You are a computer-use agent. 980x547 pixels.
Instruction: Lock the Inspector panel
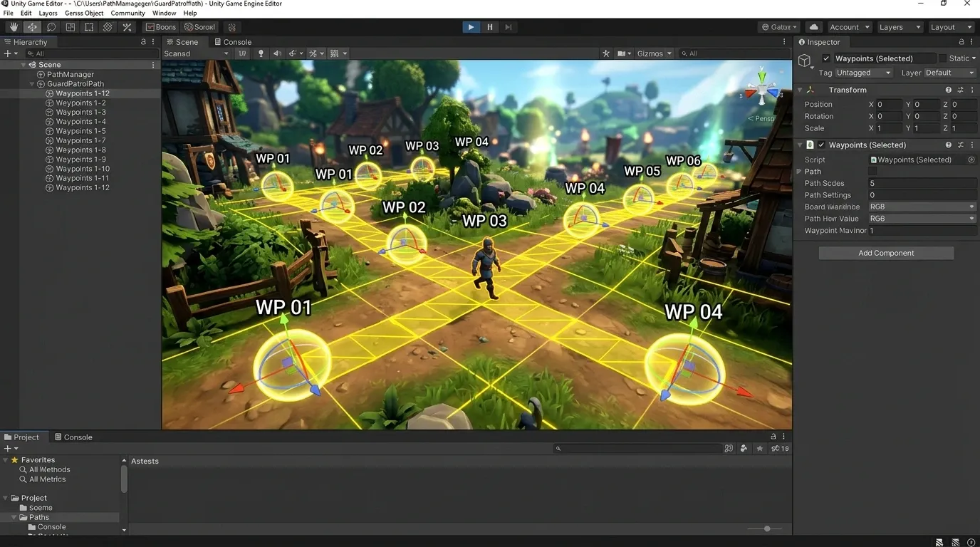[960, 42]
